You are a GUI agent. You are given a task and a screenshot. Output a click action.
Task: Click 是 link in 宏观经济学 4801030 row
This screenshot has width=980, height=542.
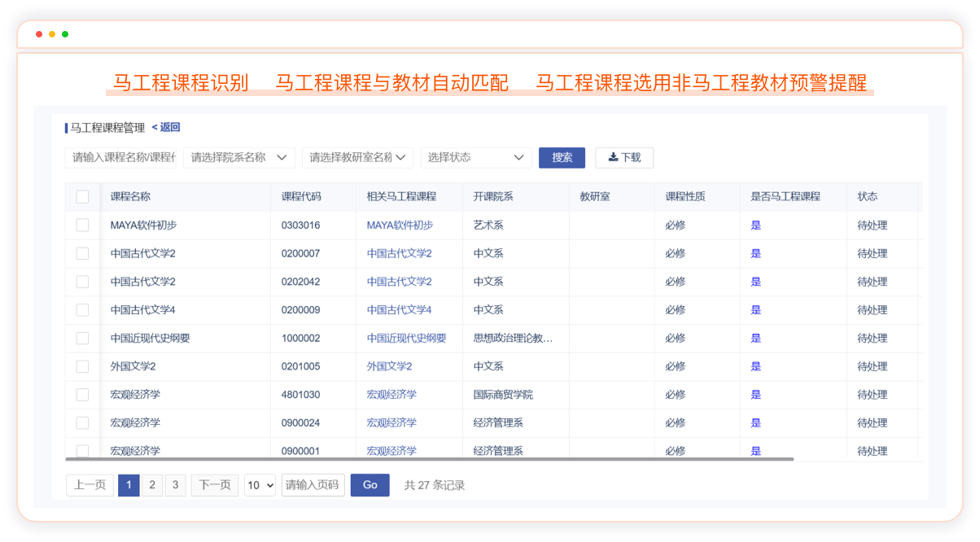[755, 395]
